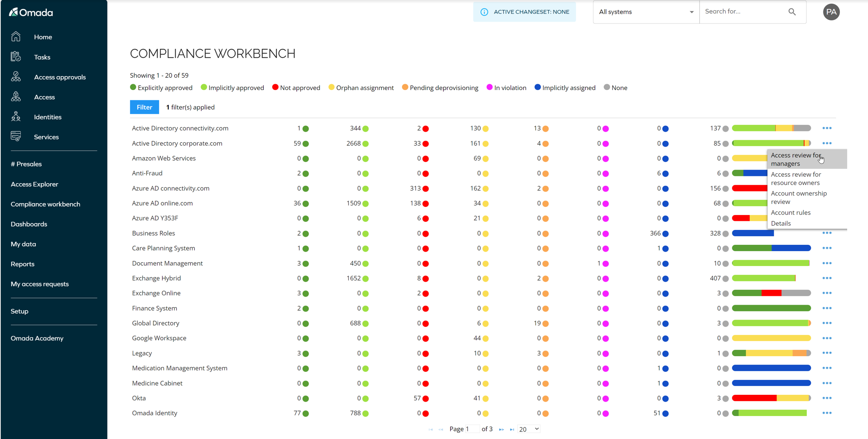
Task: Open actions menu for Google Workspace
Action: [827, 338]
